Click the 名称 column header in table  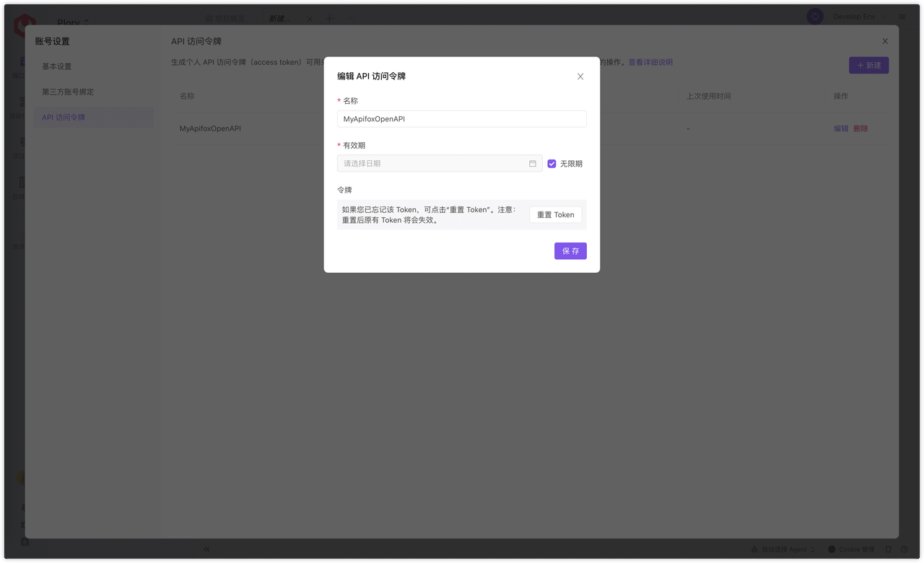click(x=187, y=96)
